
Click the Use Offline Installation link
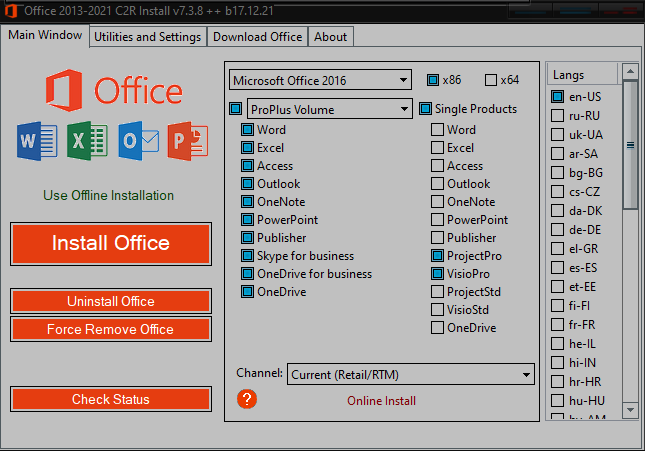(109, 195)
